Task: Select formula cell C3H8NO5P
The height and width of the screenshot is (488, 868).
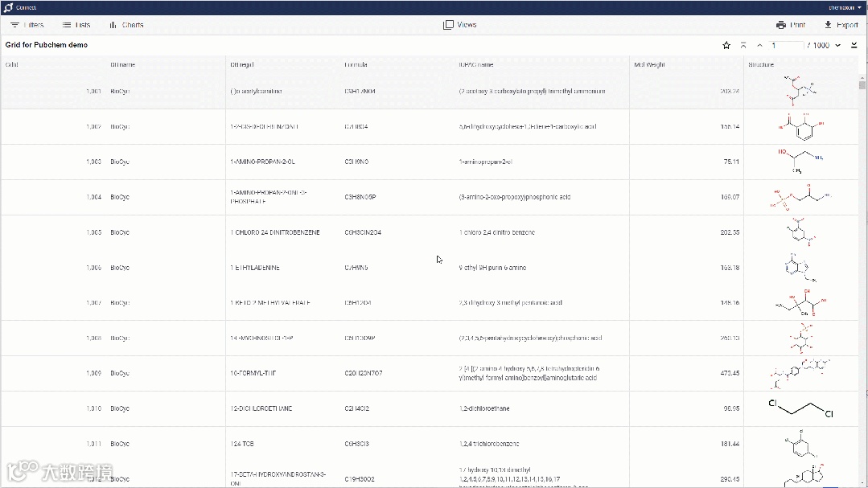Action: (x=360, y=197)
